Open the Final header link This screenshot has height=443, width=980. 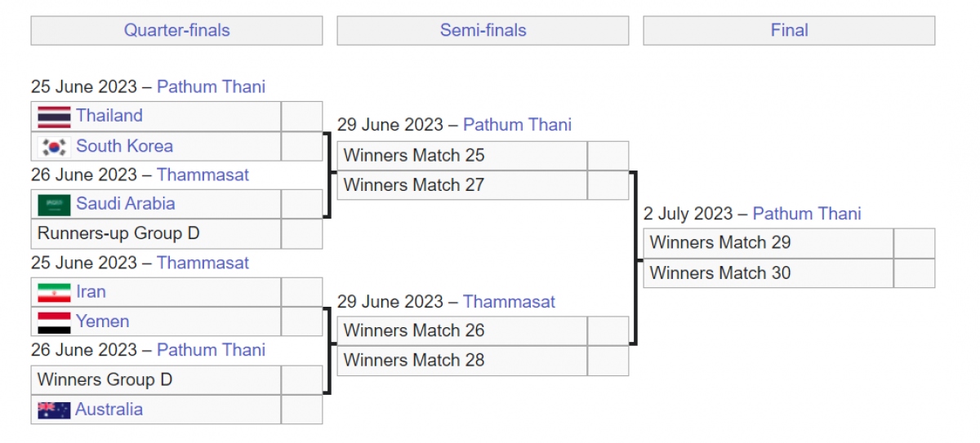tap(789, 31)
